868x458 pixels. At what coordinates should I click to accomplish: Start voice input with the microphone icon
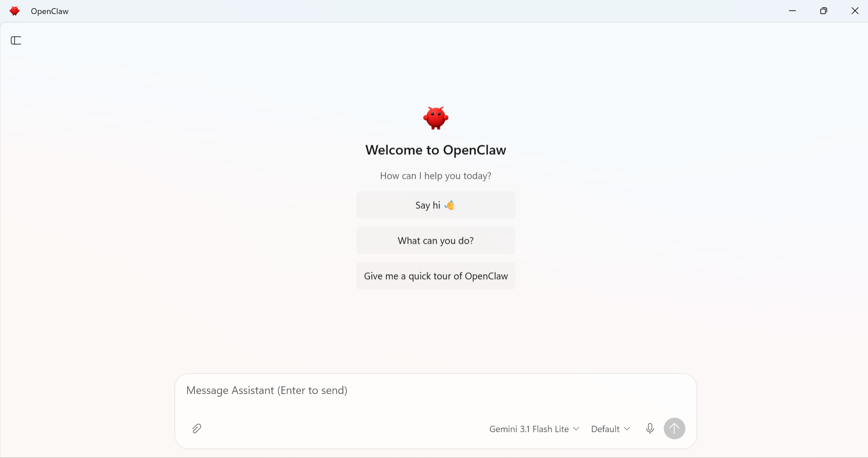click(650, 428)
